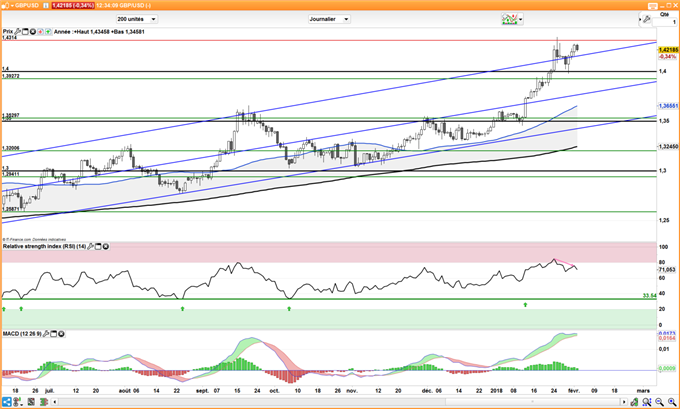Click the RSI value label 71,053
This screenshot has width=680, height=409.
pos(667,270)
